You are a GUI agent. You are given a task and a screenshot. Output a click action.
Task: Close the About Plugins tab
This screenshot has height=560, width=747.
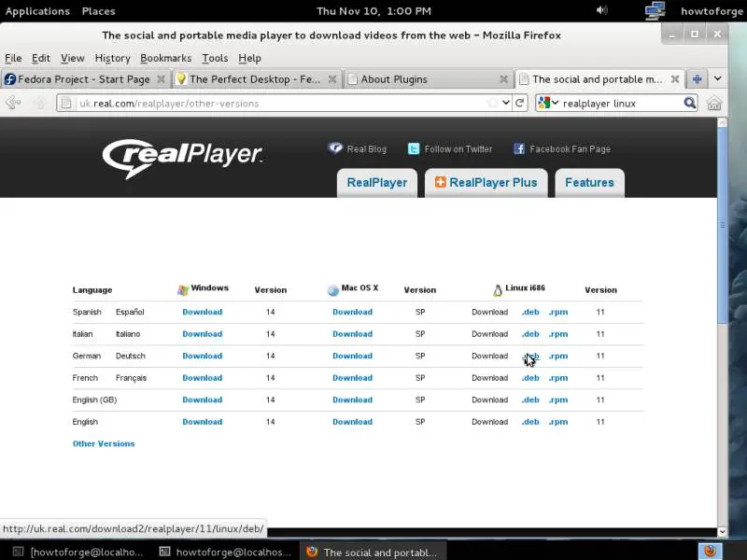[503, 79]
